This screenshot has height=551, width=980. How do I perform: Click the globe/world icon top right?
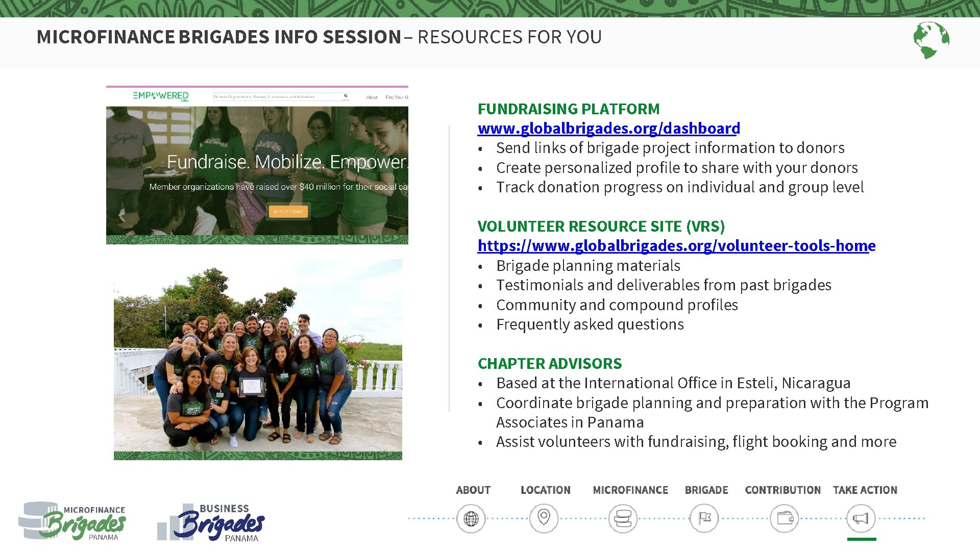click(931, 42)
